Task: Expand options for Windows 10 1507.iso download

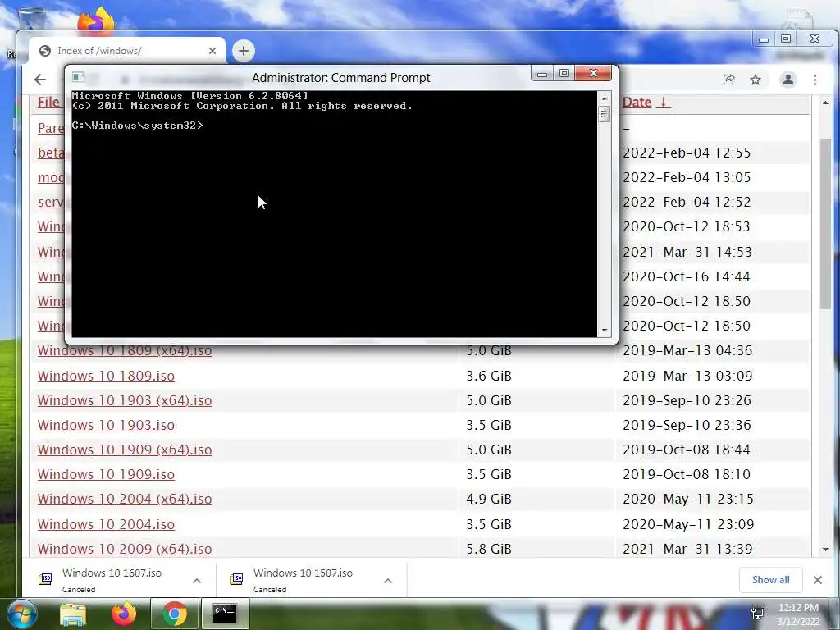Action: pyautogui.click(x=388, y=581)
